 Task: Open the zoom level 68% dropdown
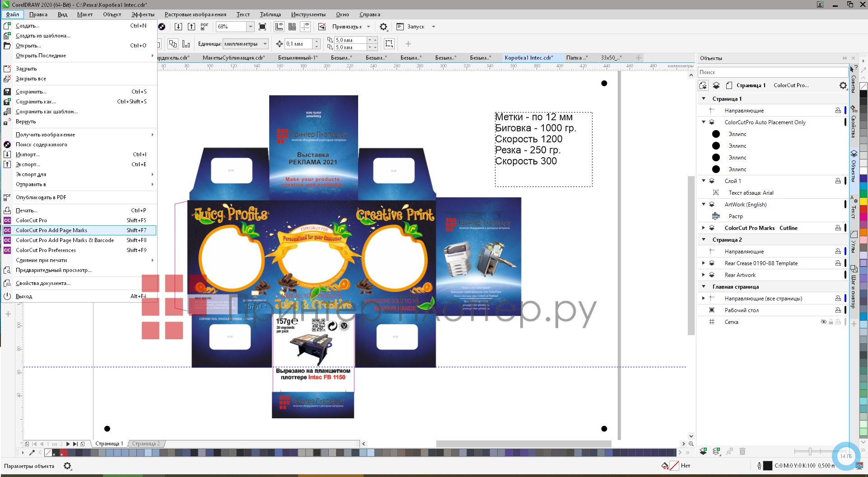tap(250, 26)
